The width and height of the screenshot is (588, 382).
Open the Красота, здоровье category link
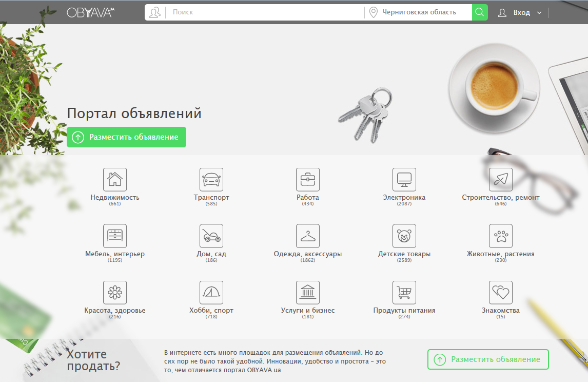point(115,310)
